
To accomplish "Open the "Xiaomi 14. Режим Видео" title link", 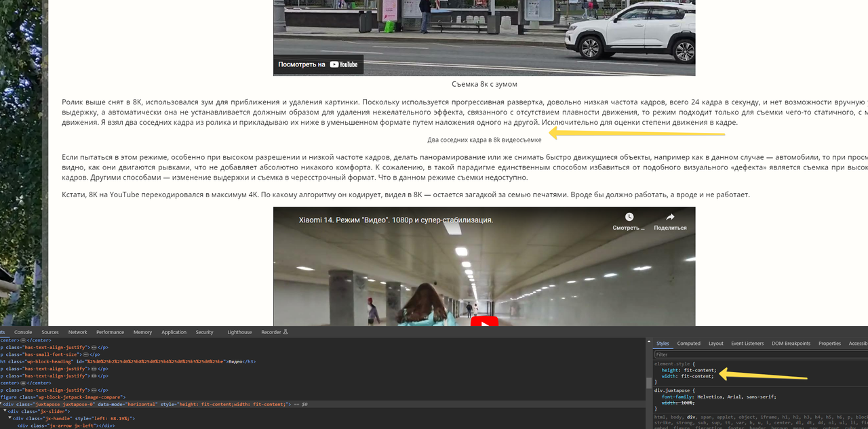I will [396, 220].
